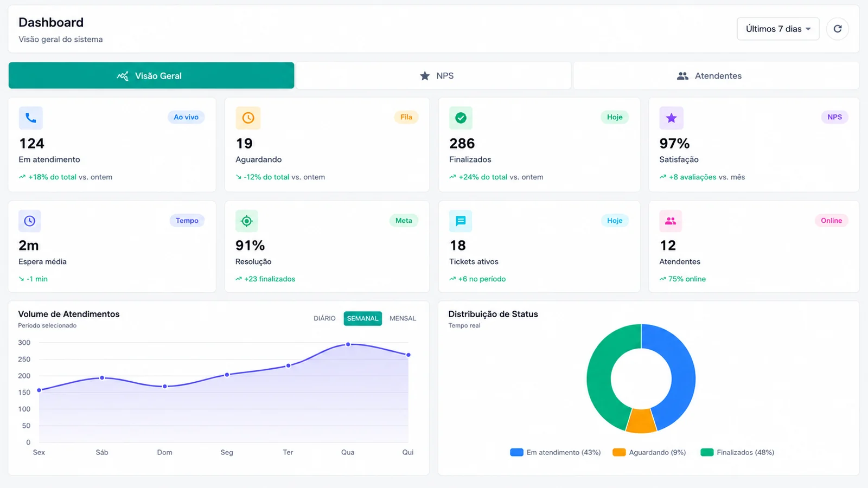
Task: Click the Qua data point on volume chart
Action: (348, 344)
